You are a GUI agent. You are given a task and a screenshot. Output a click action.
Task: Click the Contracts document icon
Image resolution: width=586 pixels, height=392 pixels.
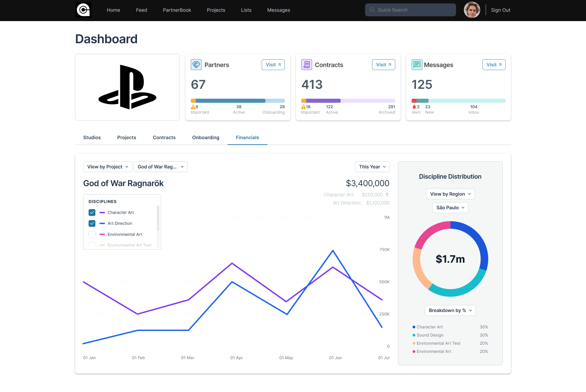click(307, 65)
